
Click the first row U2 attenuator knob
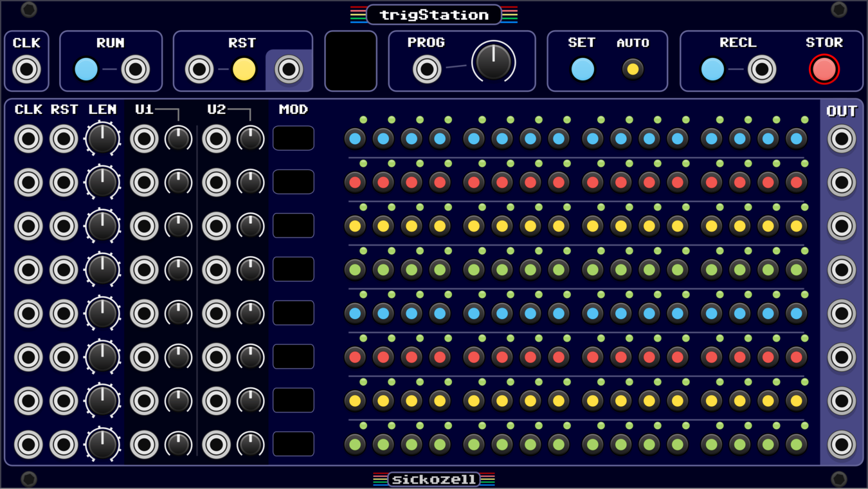[250, 138]
